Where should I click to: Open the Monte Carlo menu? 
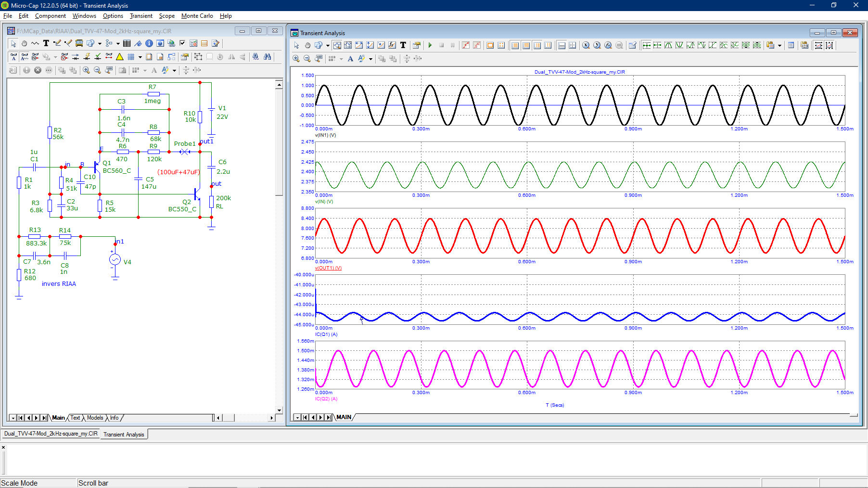(x=197, y=16)
